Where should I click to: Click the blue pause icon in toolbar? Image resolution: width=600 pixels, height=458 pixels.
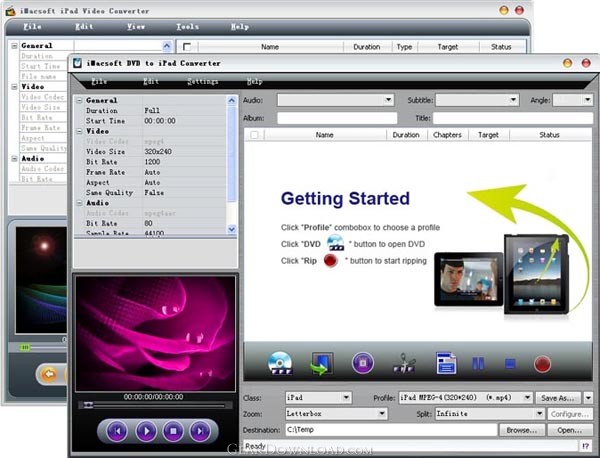478,363
